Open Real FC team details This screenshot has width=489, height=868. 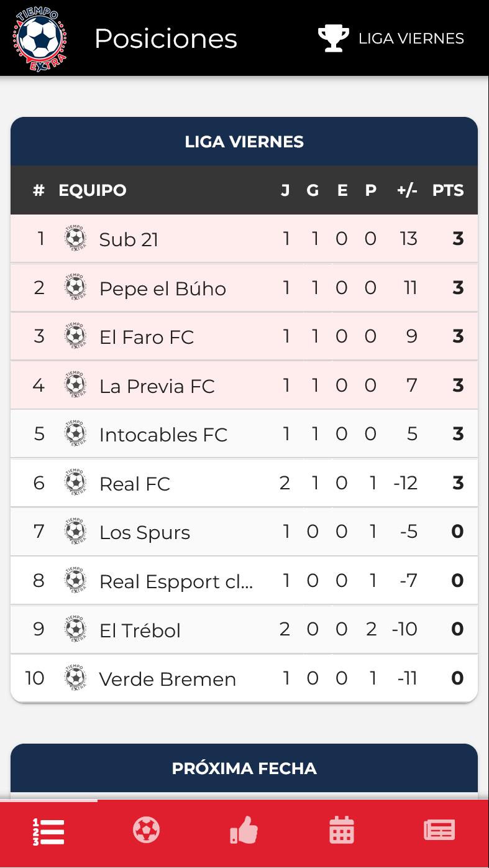[244, 483]
